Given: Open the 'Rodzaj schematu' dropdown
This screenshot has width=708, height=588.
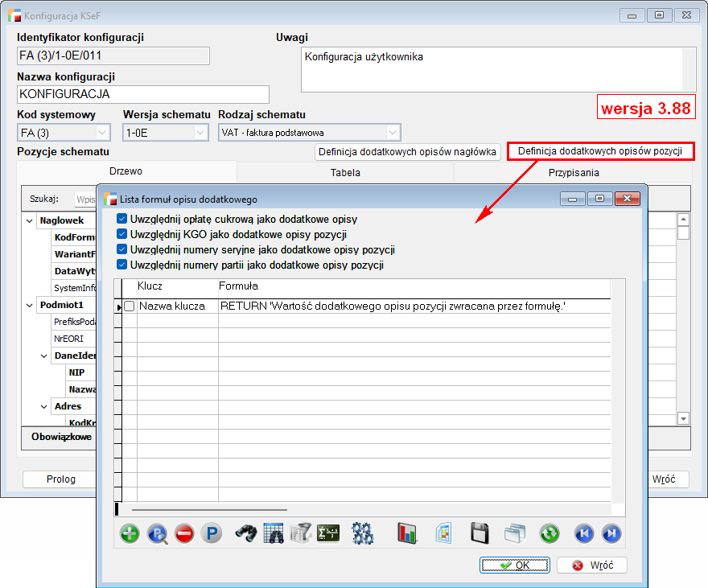Looking at the screenshot, I should (392, 132).
